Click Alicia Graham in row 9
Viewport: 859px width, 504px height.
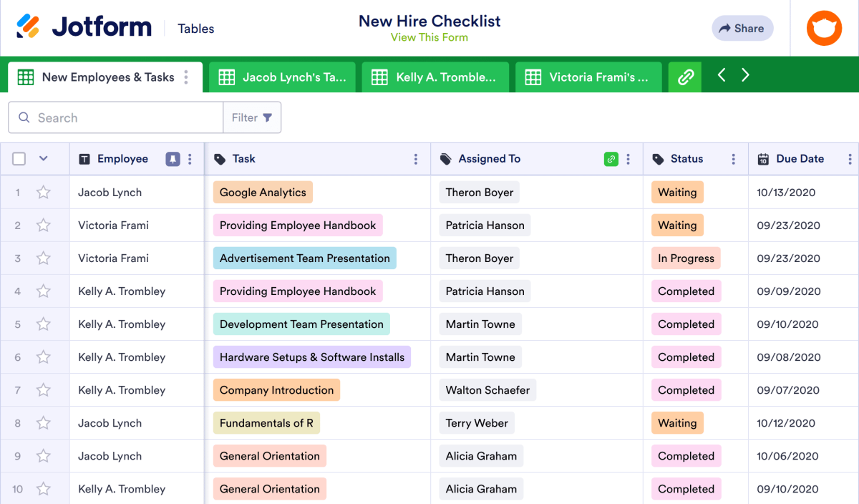point(481,455)
